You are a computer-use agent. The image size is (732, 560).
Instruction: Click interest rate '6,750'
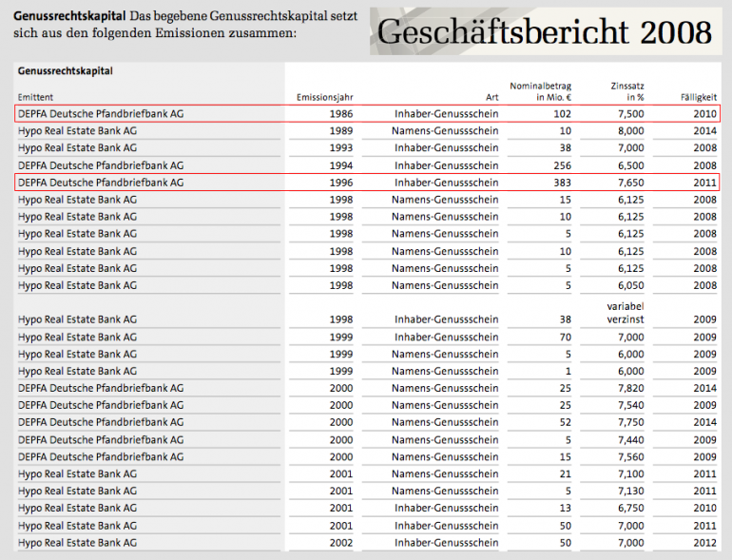click(631, 508)
